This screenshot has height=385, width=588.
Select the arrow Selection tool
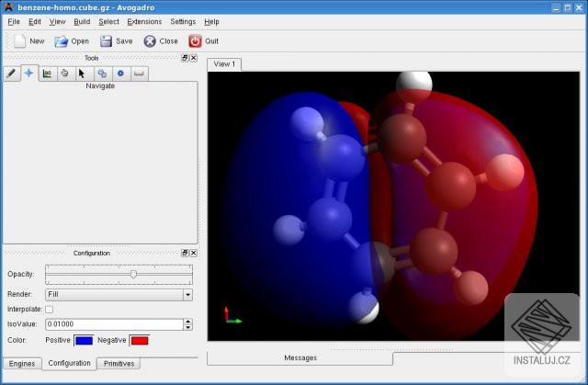point(82,74)
